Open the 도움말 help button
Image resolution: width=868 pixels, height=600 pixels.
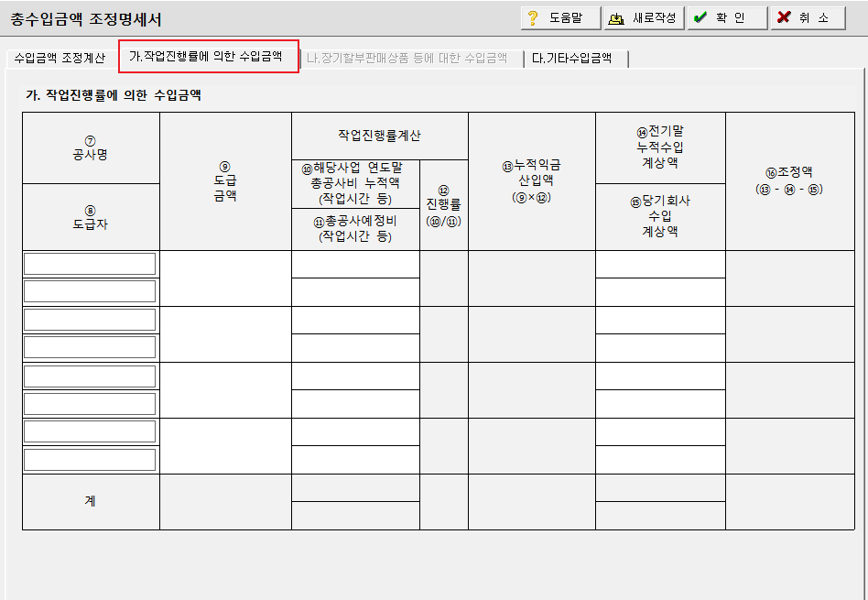(560, 17)
